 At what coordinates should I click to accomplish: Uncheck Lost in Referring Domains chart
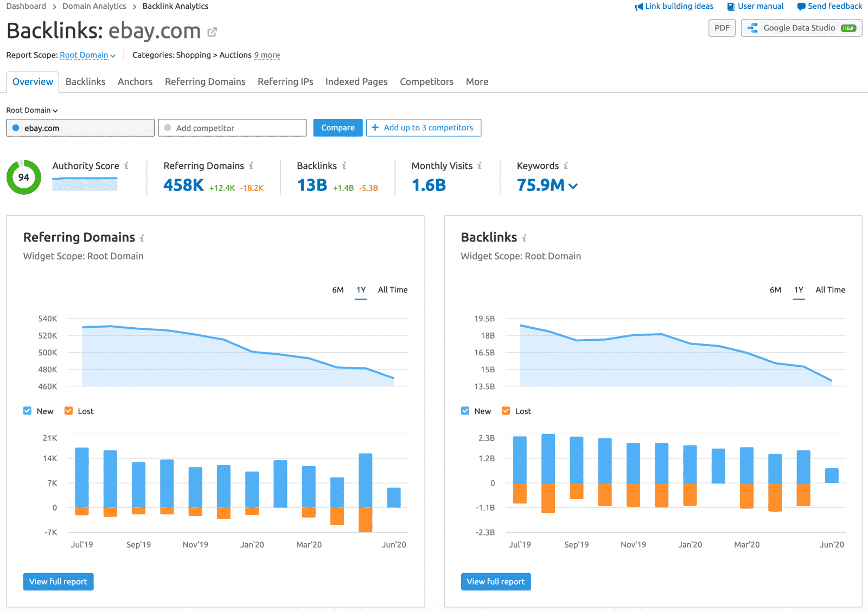tap(68, 411)
